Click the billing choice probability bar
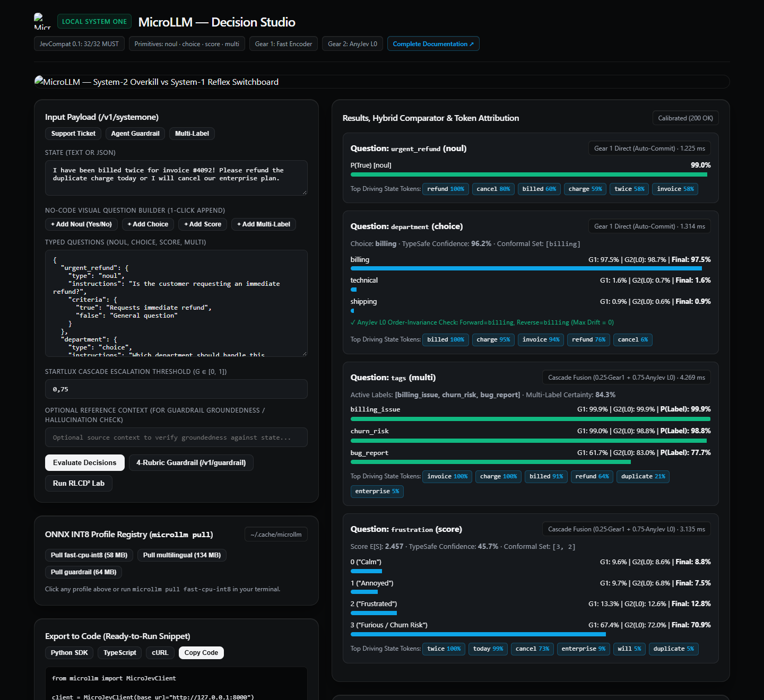The width and height of the screenshot is (764, 700). pyautogui.click(x=531, y=268)
